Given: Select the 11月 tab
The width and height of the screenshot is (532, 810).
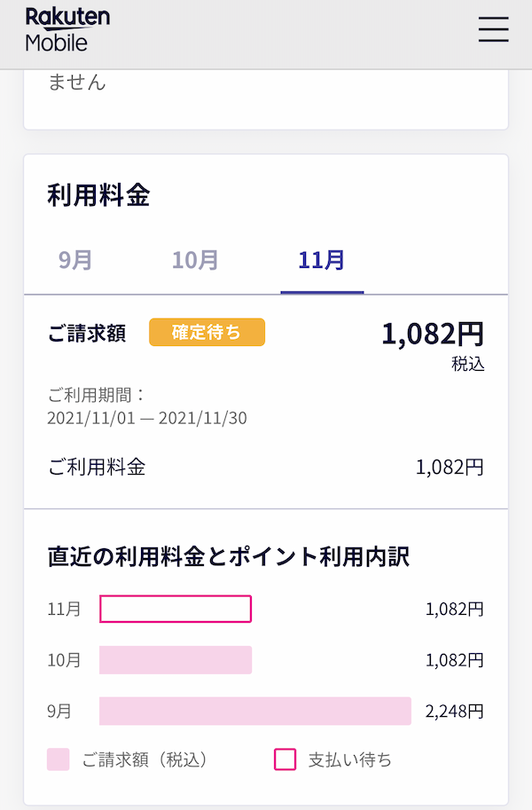Looking at the screenshot, I should click(x=322, y=260).
